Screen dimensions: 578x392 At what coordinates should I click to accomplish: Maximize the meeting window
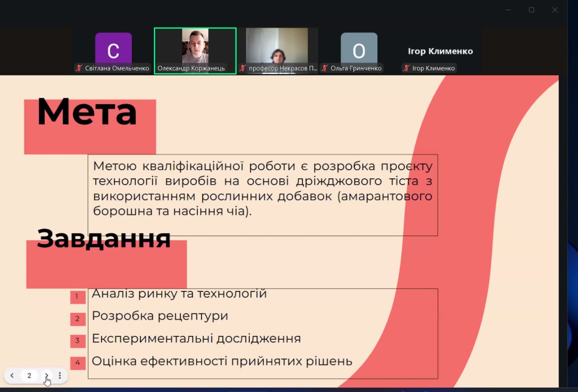click(531, 10)
